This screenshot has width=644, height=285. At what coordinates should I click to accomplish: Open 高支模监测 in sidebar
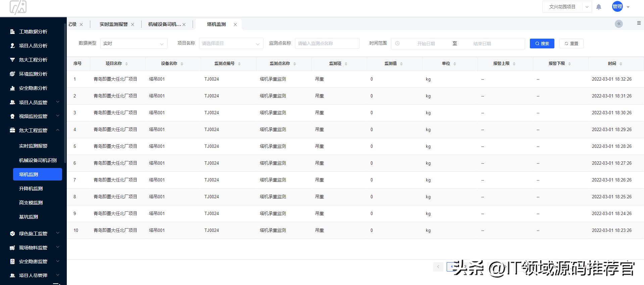(31, 203)
